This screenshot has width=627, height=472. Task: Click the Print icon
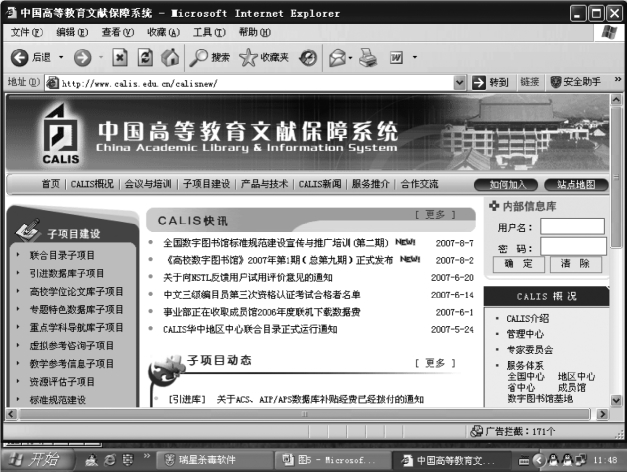coord(368,58)
